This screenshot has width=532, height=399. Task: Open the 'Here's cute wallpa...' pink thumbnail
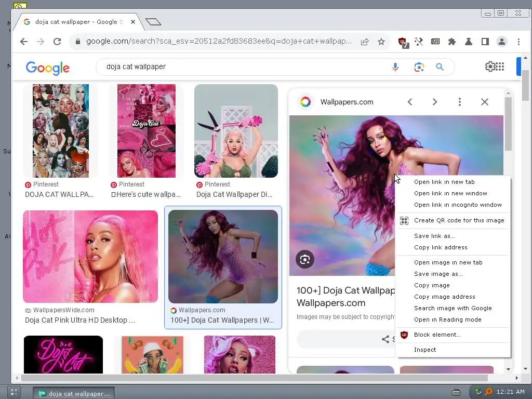tap(147, 131)
